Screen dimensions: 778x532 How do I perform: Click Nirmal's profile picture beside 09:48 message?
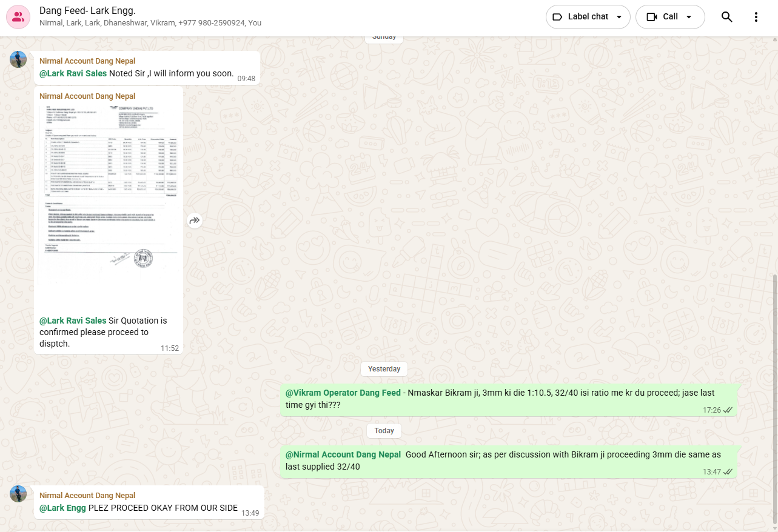click(18, 59)
